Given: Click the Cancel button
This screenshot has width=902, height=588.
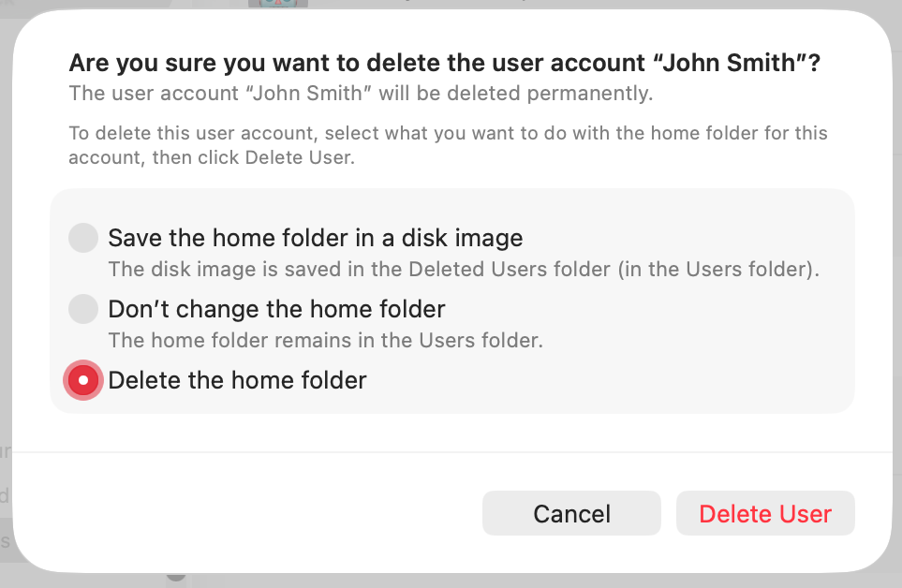Looking at the screenshot, I should pyautogui.click(x=571, y=513).
